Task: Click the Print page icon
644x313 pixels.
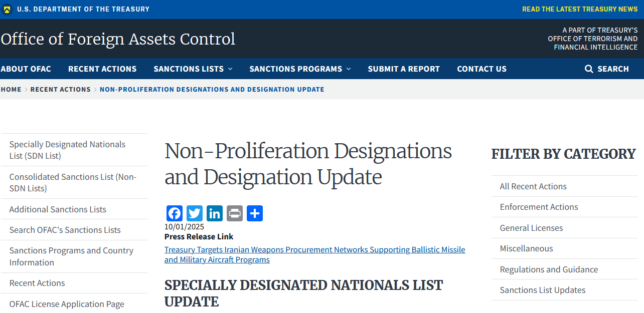Action: (x=235, y=213)
